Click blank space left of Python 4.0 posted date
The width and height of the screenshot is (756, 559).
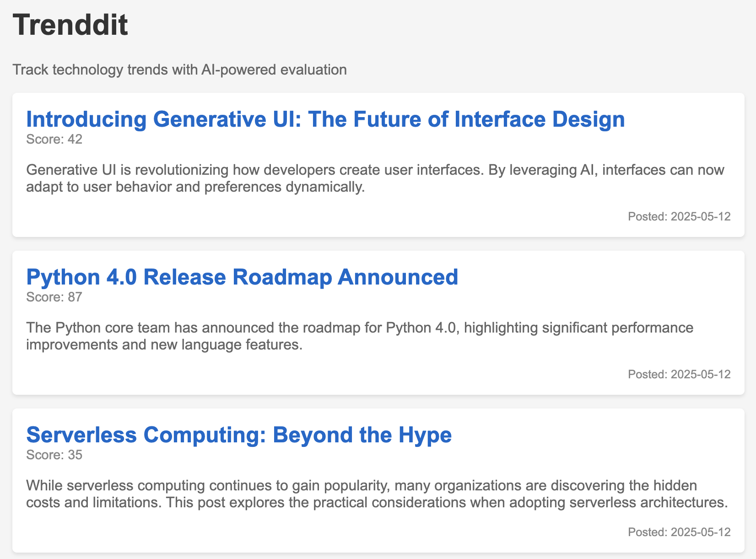coord(320,374)
